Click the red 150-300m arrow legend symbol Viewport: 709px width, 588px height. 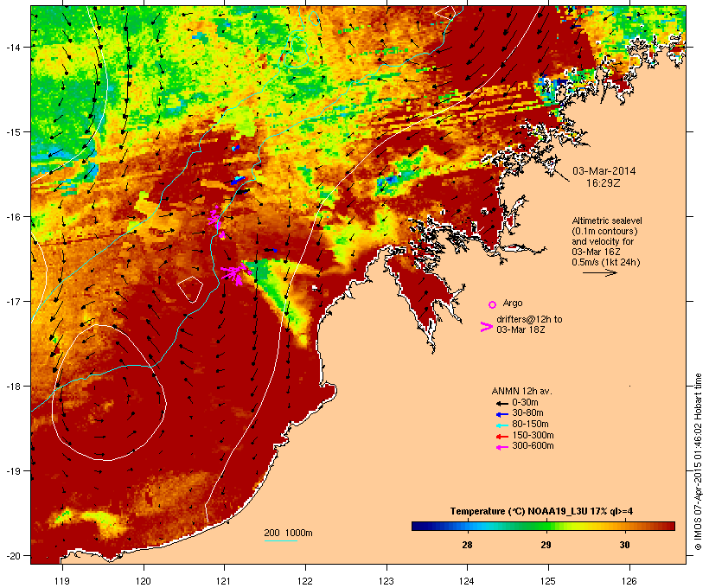[x=501, y=437]
